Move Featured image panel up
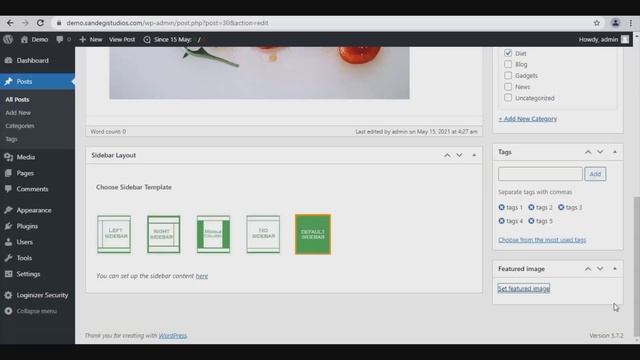Viewport: 640px width, 360px height. click(588, 269)
